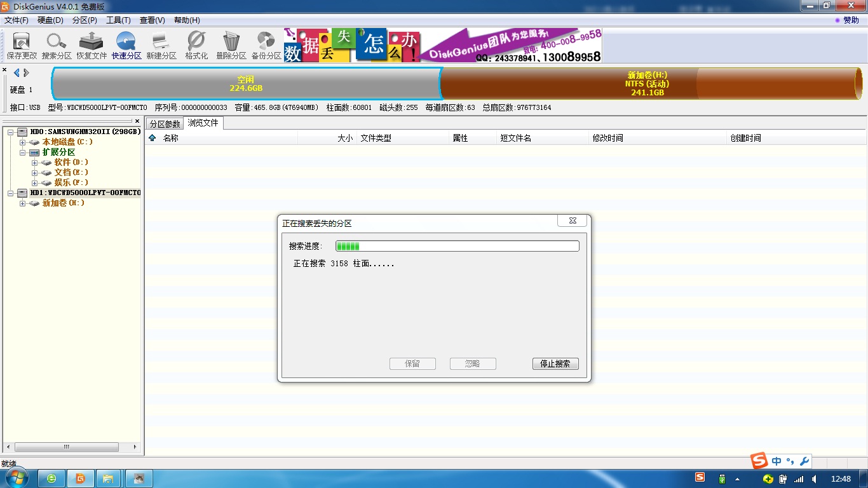Click the drive icon beside 本地磁盘(C:)
Image resolution: width=868 pixels, height=488 pixels.
[x=34, y=142]
